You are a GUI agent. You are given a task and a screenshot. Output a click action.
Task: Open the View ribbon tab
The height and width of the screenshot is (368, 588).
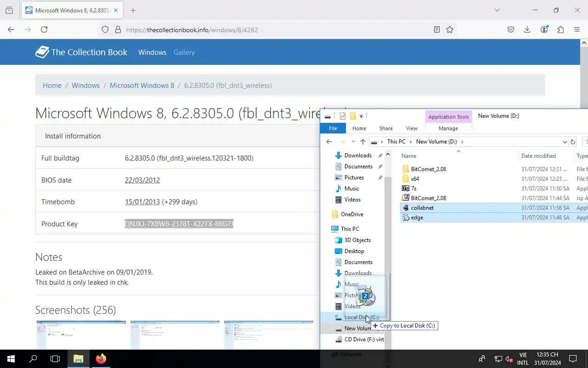[x=412, y=128]
